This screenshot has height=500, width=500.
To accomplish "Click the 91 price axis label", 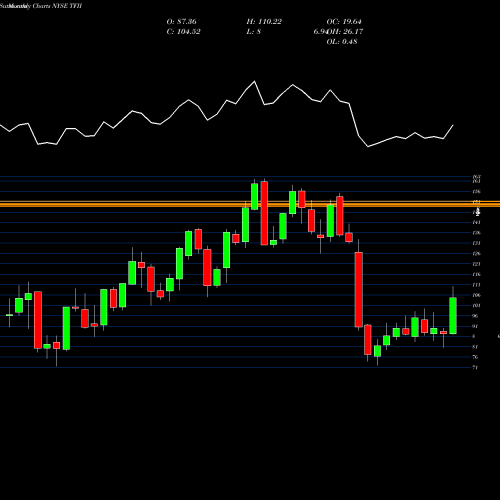I will tap(475, 326).
